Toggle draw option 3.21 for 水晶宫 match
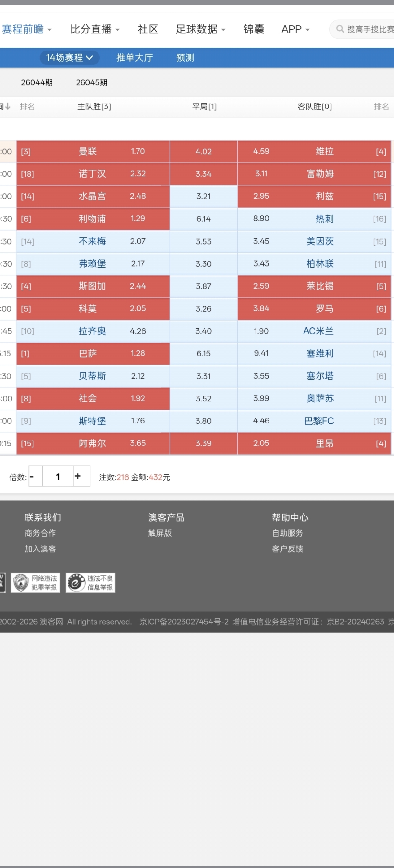Image resolution: width=394 pixels, height=868 pixels. pyautogui.click(x=204, y=197)
